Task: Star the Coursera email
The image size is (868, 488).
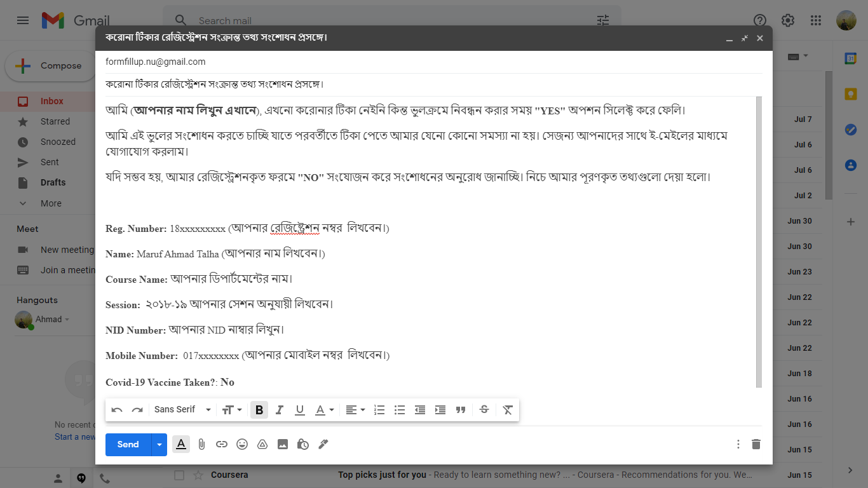Action: [x=198, y=475]
